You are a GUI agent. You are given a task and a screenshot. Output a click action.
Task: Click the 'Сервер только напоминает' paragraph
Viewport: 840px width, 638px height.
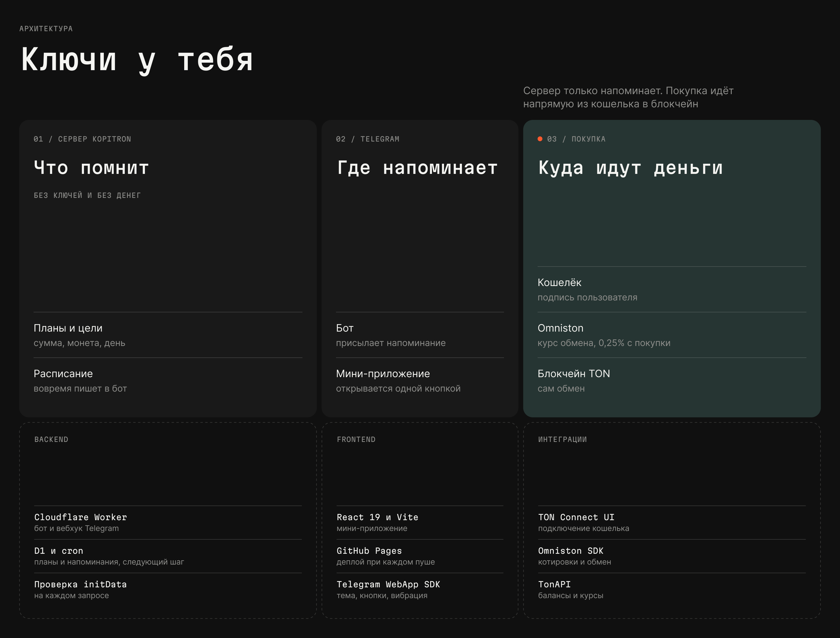[x=628, y=97]
